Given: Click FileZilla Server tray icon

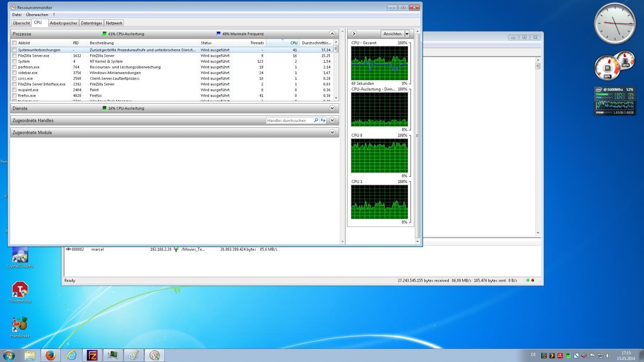Looking at the screenshot, I should click(544, 356).
